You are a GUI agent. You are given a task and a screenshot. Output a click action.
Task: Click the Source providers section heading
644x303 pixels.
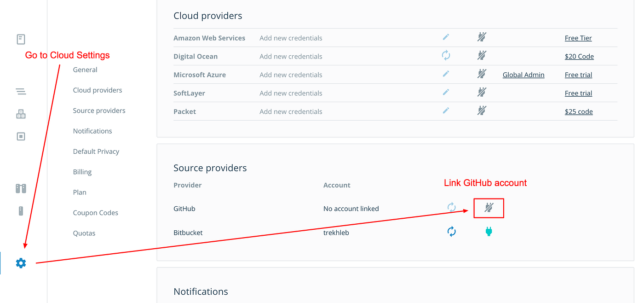(x=210, y=168)
